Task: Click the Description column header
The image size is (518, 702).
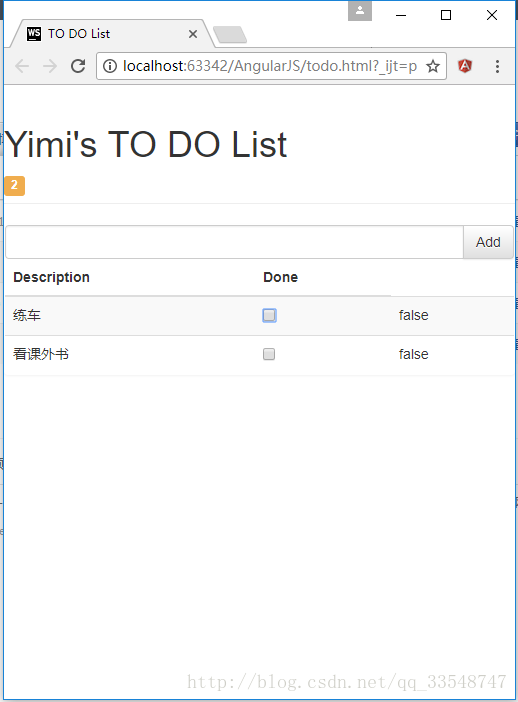Action: point(51,277)
